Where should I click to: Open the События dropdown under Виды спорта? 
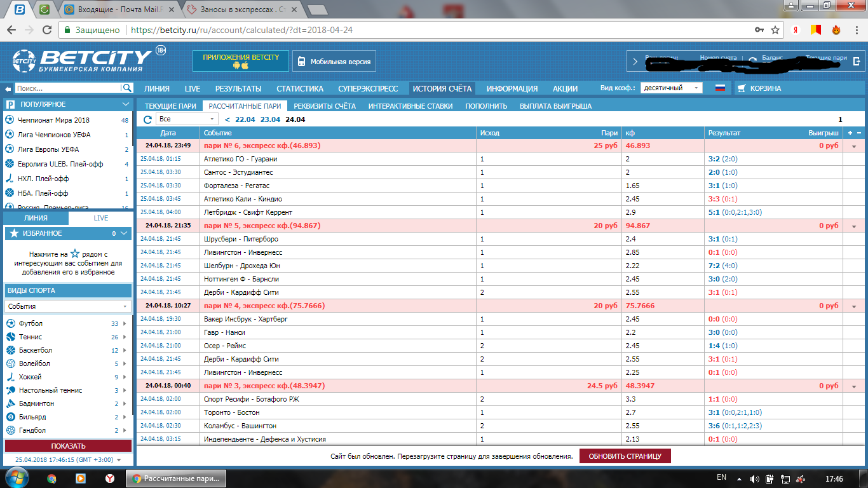(68, 306)
